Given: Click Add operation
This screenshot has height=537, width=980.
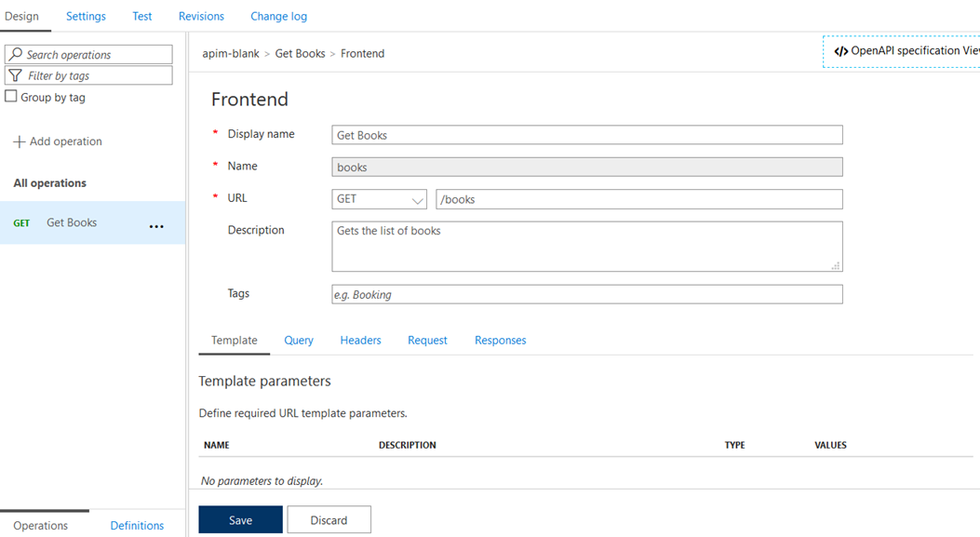Looking at the screenshot, I should pyautogui.click(x=58, y=141).
